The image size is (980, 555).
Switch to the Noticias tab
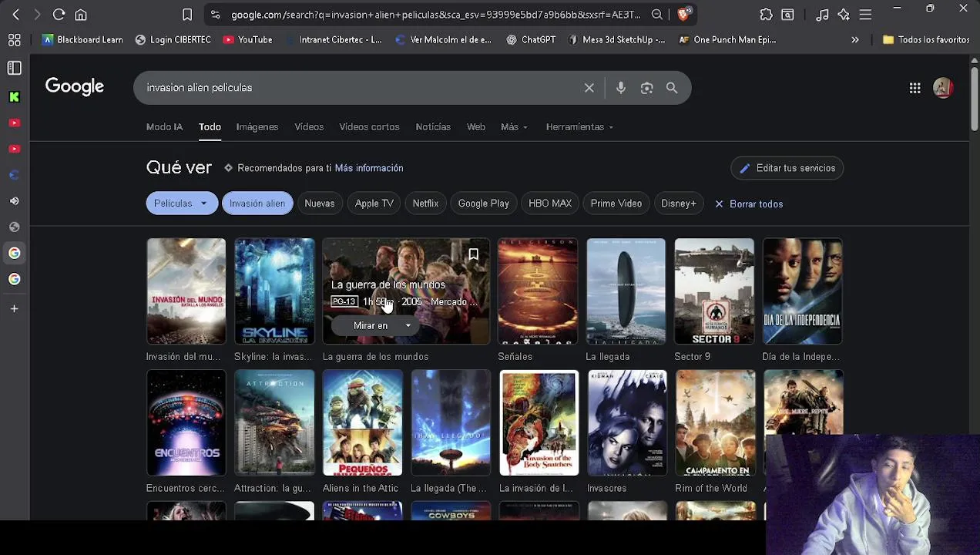pos(433,127)
